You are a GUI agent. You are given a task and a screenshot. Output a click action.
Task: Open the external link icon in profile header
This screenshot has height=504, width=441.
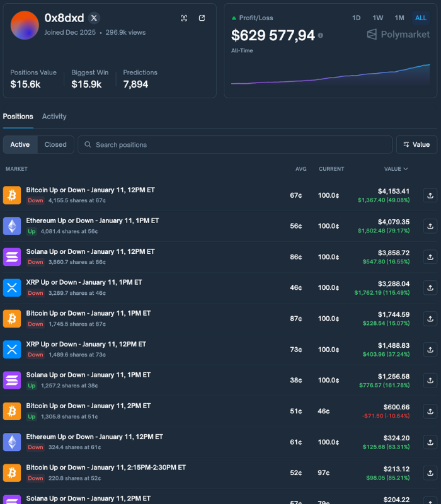(x=202, y=18)
